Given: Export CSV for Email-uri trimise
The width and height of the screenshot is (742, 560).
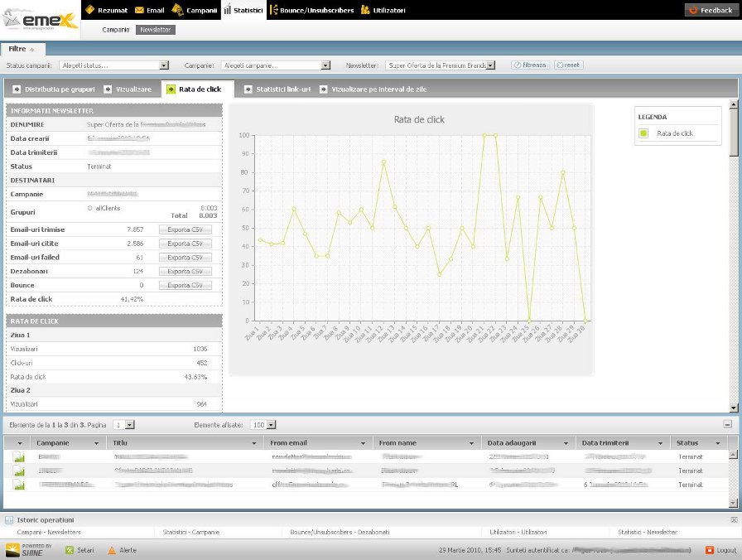Looking at the screenshot, I should point(185,229).
